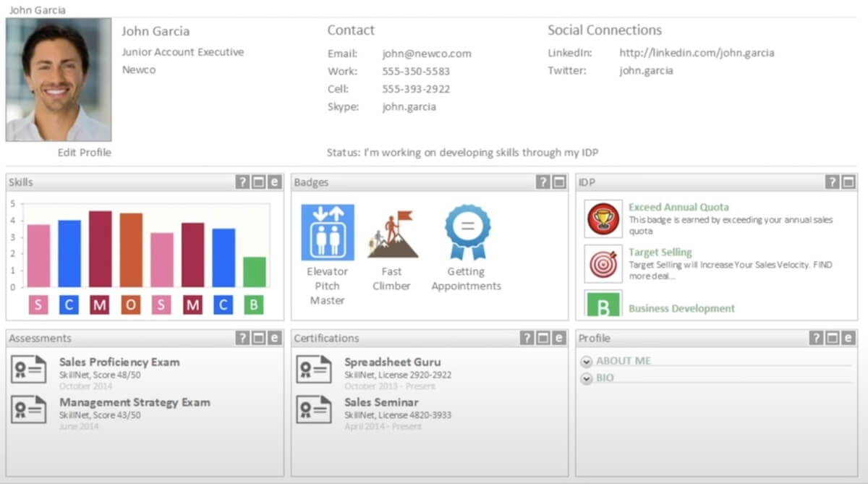Open help for the Certifications panel

[x=527, y=338]
